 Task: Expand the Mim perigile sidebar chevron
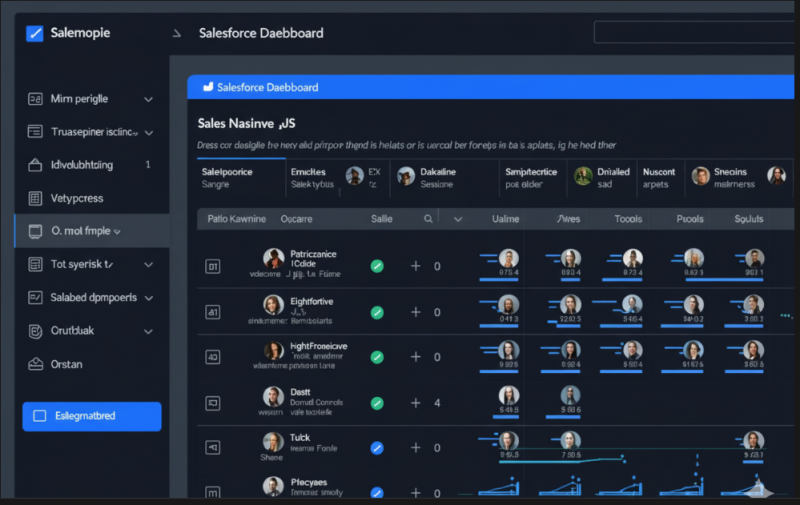149,99
